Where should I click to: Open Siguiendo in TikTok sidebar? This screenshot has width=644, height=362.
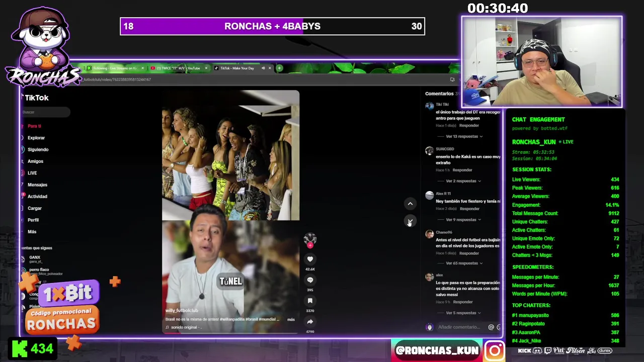tap(38, 150)
